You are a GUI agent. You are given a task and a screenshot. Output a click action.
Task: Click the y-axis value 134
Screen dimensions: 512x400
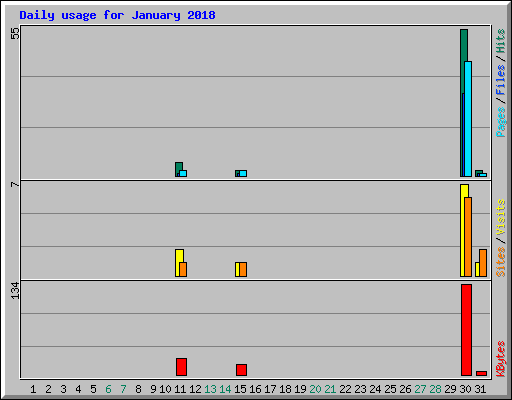pos(15,291)
